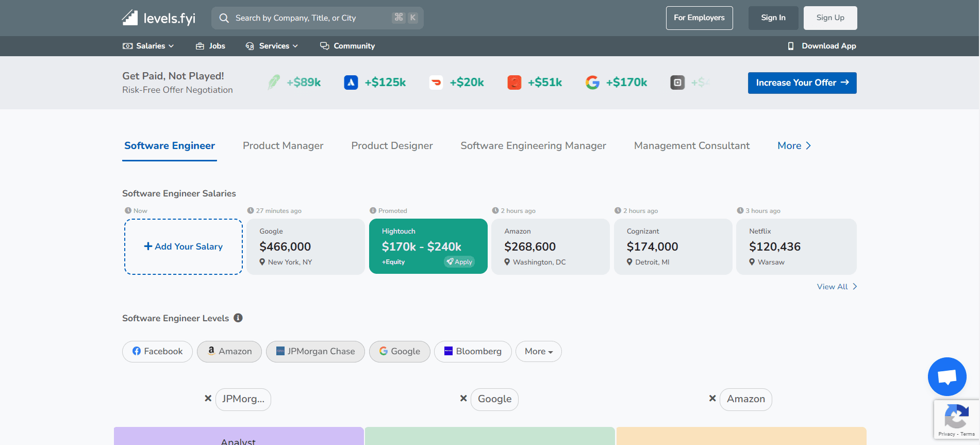This screenshot has width=980, height=445.
Task: Open the Amazon comparison company selector
Action: pos(746,399)
